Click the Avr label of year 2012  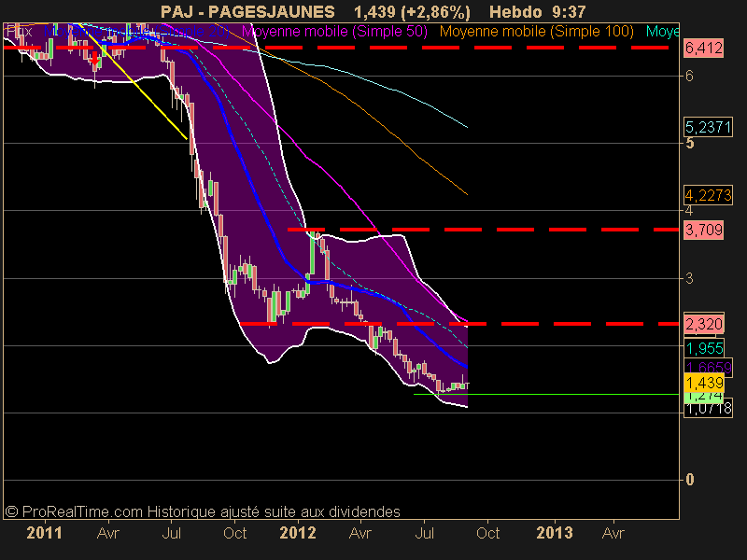pyautogui.click(x=359, y=533)
